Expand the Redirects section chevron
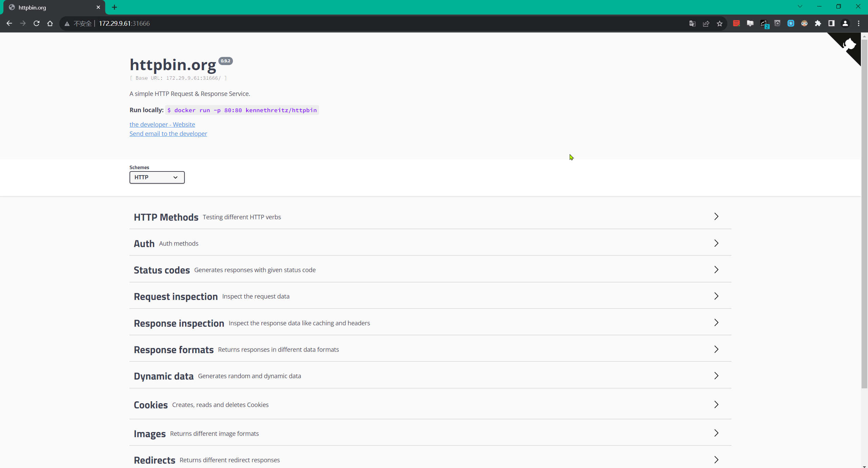868x468 pixels. click(x=716, y=460)
